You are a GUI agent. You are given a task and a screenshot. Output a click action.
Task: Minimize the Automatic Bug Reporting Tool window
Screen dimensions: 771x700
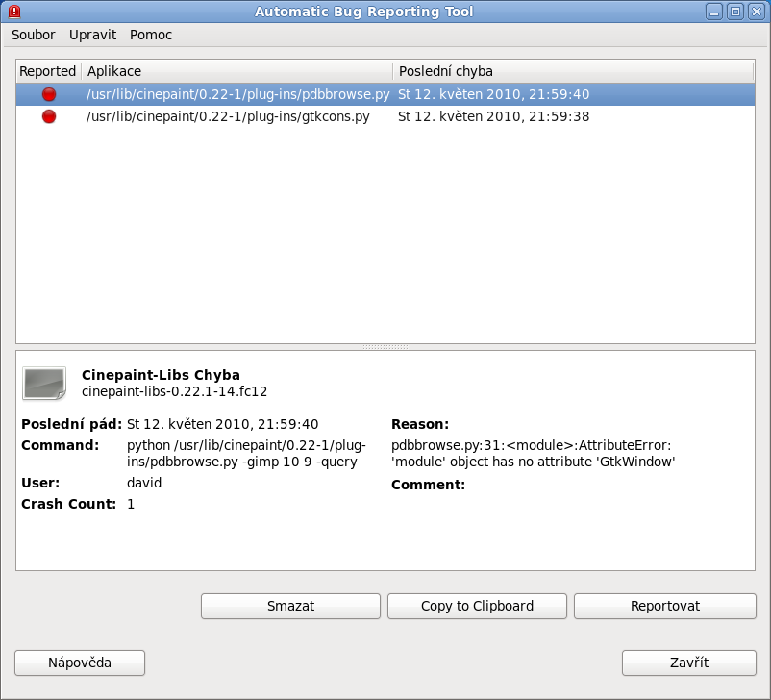(714, 12)
